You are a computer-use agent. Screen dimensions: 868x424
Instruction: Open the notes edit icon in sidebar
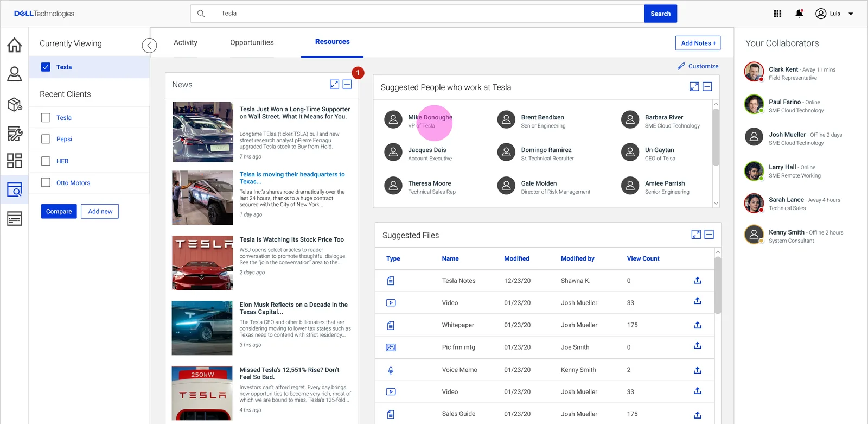(x=15, y=133)
